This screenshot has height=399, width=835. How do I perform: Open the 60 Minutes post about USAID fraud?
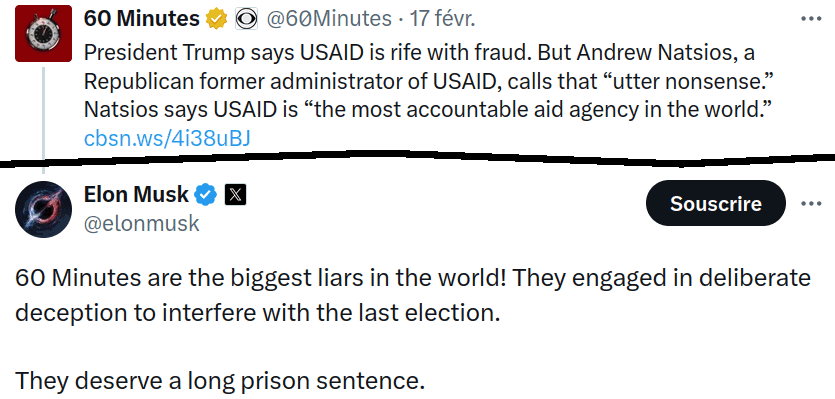pyautogui.click(x=428, y=81)
